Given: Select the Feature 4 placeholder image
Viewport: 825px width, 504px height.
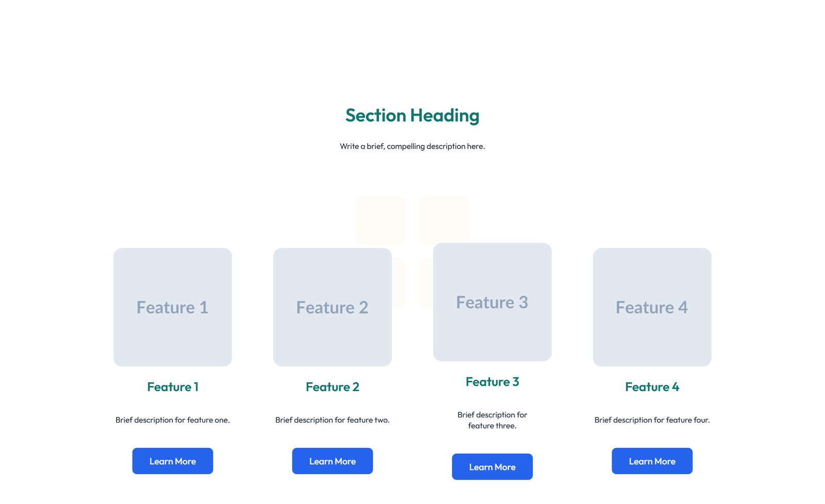Looking at the screenshot, I should [x=652, y=307].
